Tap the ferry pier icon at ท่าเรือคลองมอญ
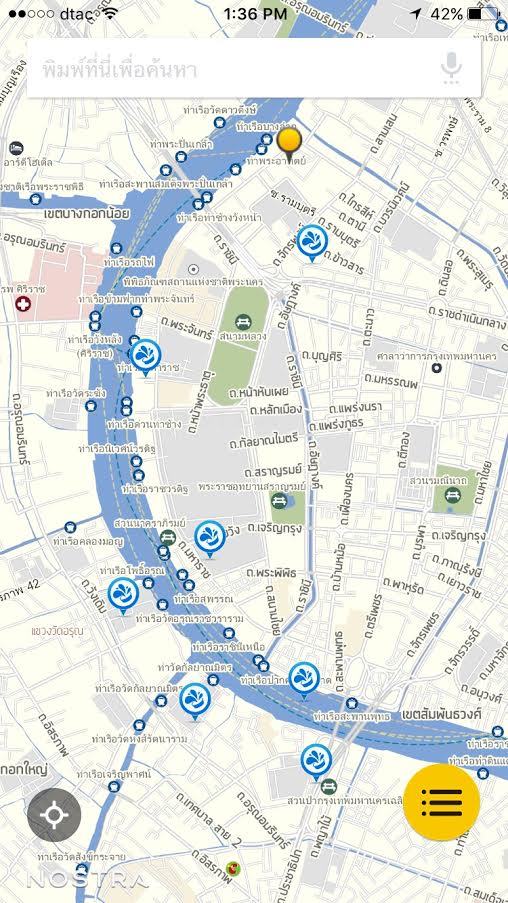This screenshot has height=903, width=508. [70, 526]
